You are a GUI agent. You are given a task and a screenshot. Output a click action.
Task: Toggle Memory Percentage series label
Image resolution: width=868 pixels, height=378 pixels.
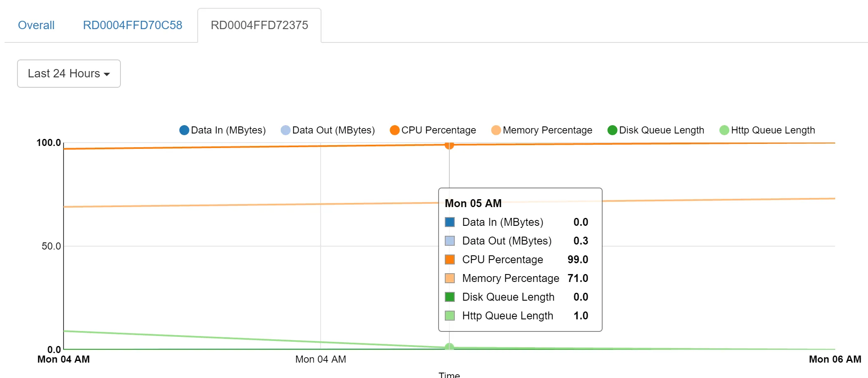(547, 130)
